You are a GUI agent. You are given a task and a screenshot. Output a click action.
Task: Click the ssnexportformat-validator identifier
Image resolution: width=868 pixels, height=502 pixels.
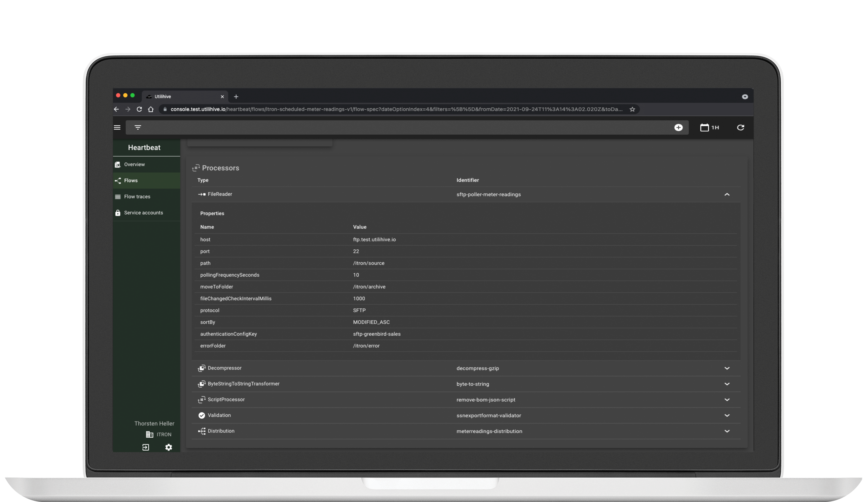coord(489,416)
